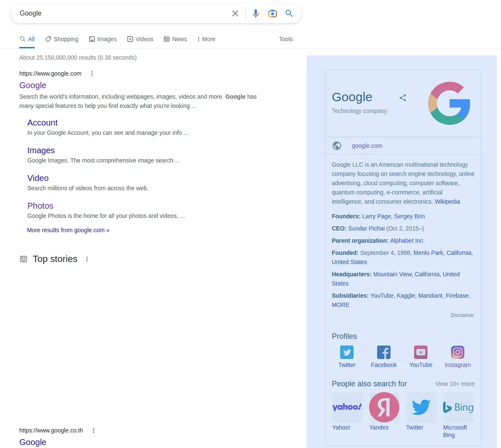The width and height of the screenshot is (501, 448).
Task: Open Google's YouTube channel icon
Action: [x=420, y=352]
